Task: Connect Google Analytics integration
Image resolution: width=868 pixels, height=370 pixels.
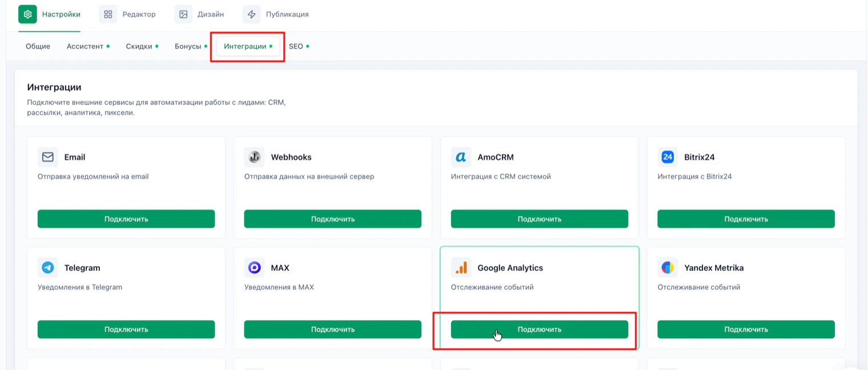Action: pyautogui.click(x=540, y=329)
